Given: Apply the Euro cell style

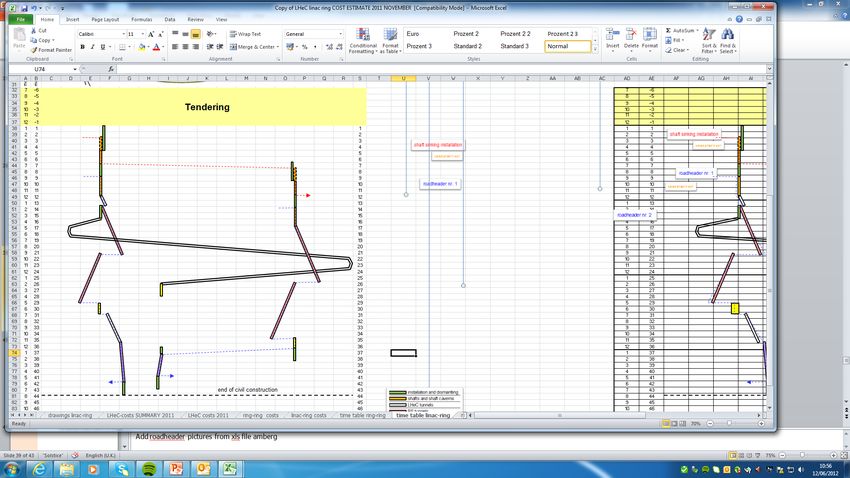Looking at the screenshot, I should click(413, 34).
